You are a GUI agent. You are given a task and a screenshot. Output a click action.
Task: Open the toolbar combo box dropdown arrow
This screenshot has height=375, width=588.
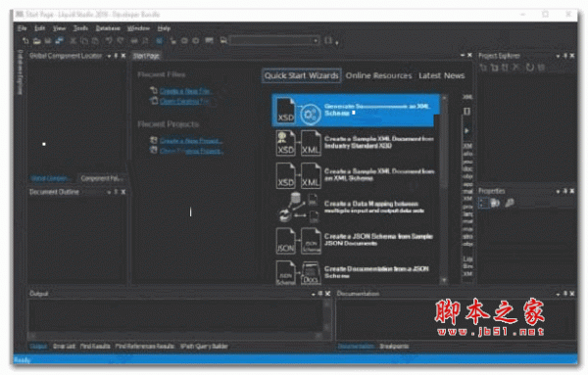tap(316, 40)
